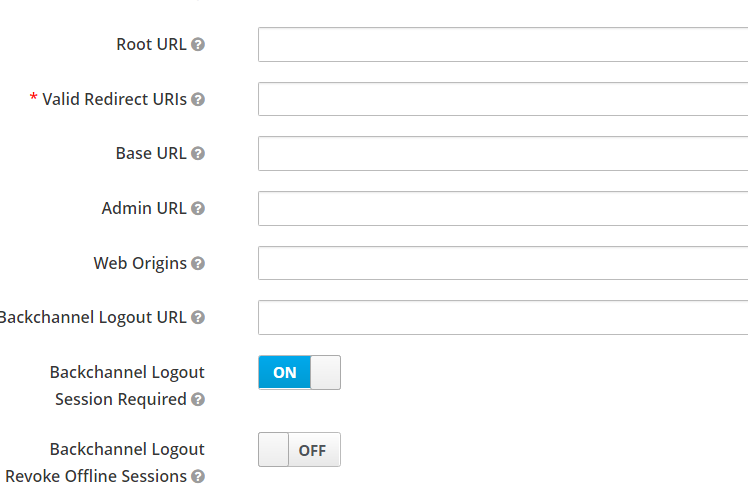Click the Web Origins text field
The height and width of the screenshot is (485, 748).
pos(502,264)
